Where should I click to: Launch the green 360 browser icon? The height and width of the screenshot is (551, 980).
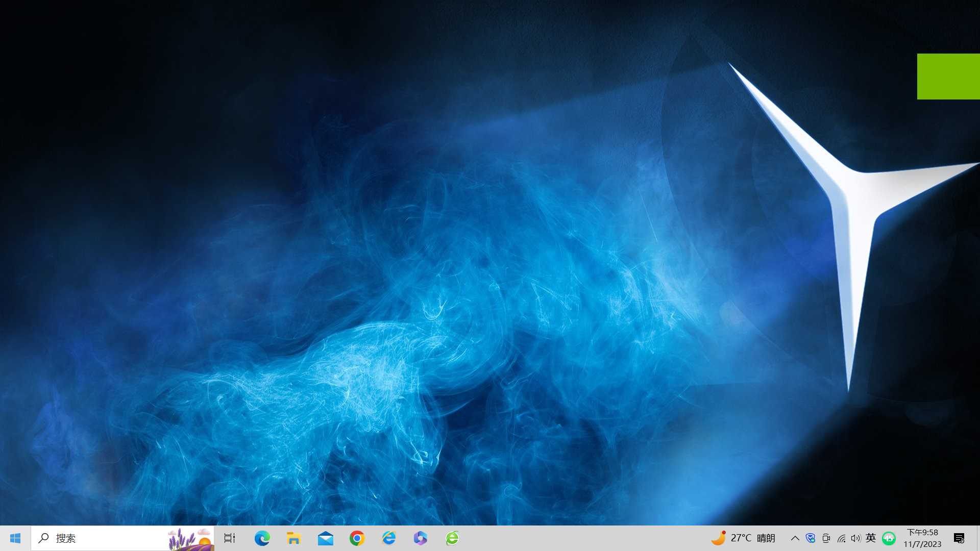[452, 538]
